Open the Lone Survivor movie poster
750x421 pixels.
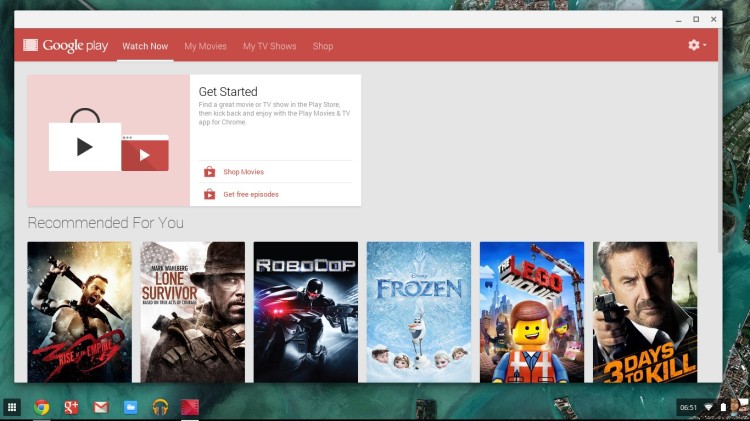tap(193, 312)
